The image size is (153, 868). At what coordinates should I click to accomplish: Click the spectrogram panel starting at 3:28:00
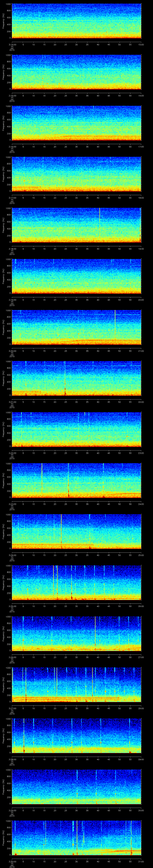[76, 736]
